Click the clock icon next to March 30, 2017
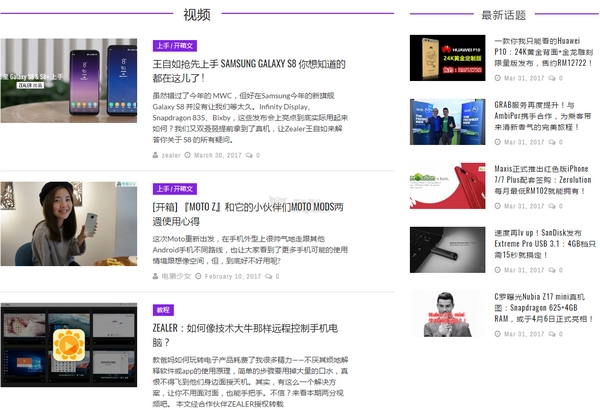This screenshot has height=410, width=600. pyautogui.click(x=187, y=155)
